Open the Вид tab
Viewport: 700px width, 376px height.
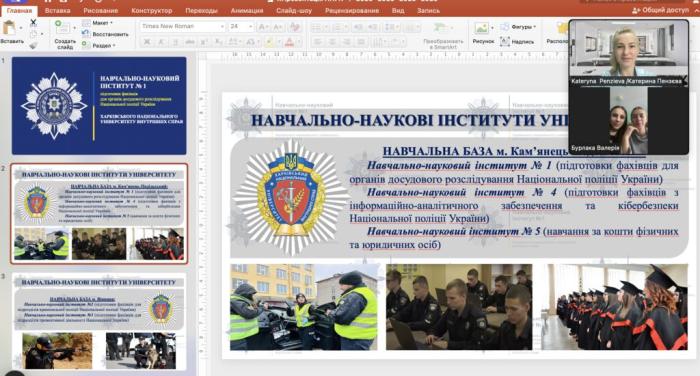pos(398,10)
